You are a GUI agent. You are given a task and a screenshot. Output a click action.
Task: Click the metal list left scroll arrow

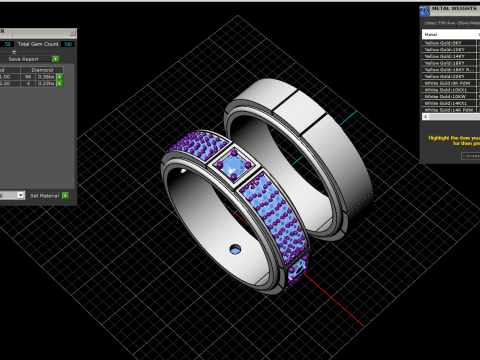426,117
